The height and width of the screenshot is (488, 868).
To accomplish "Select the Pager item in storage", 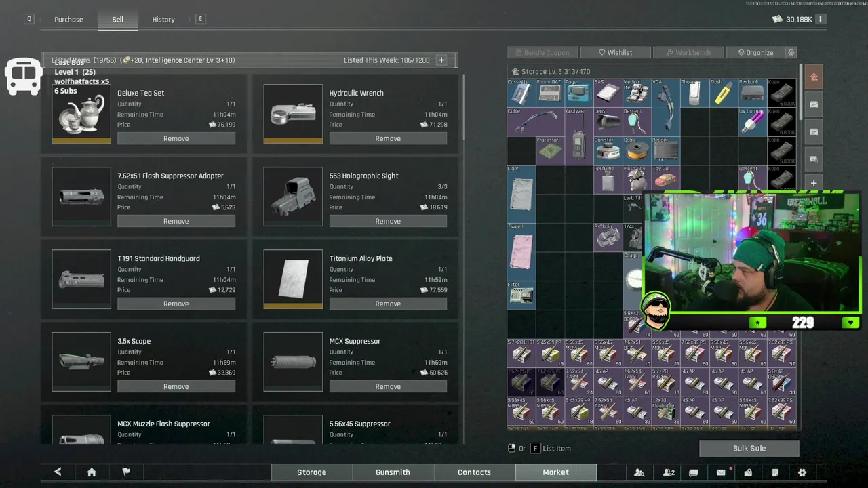I will [578, 93].
